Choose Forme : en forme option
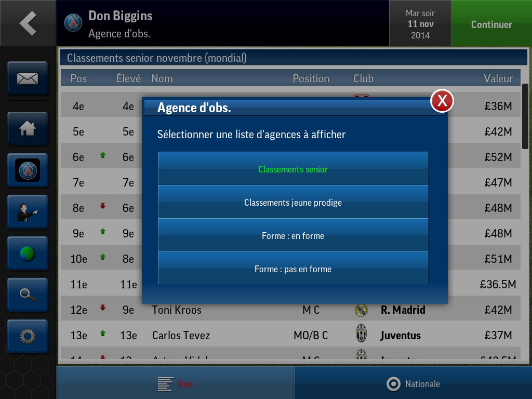Screen dimensions: 532x399 click(x=293, y=235)
